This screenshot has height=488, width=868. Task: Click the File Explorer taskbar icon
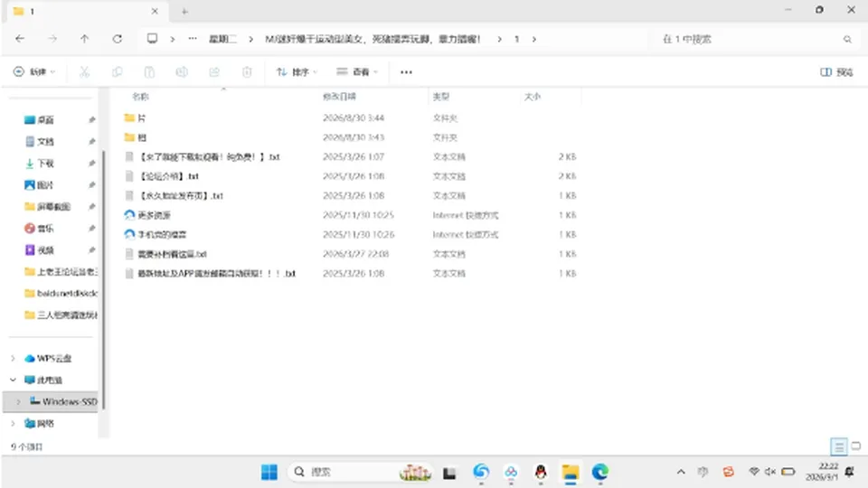click(571, 472)
